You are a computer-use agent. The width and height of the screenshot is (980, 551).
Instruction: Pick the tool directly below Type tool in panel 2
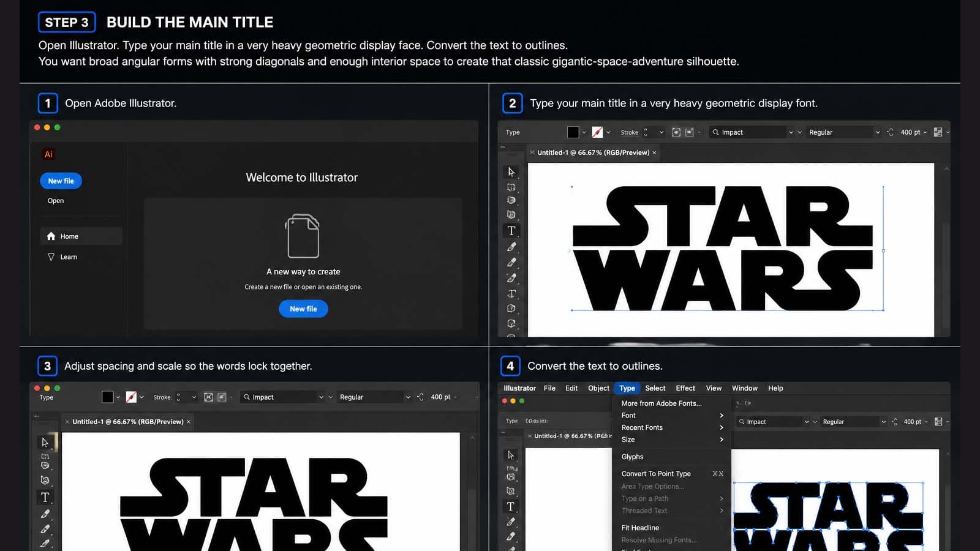coord(511,247)
